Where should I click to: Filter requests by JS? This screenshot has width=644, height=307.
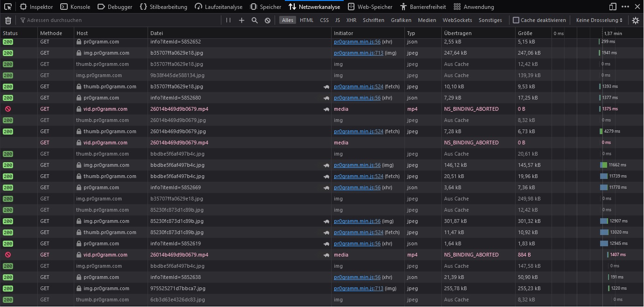point(337,20)
